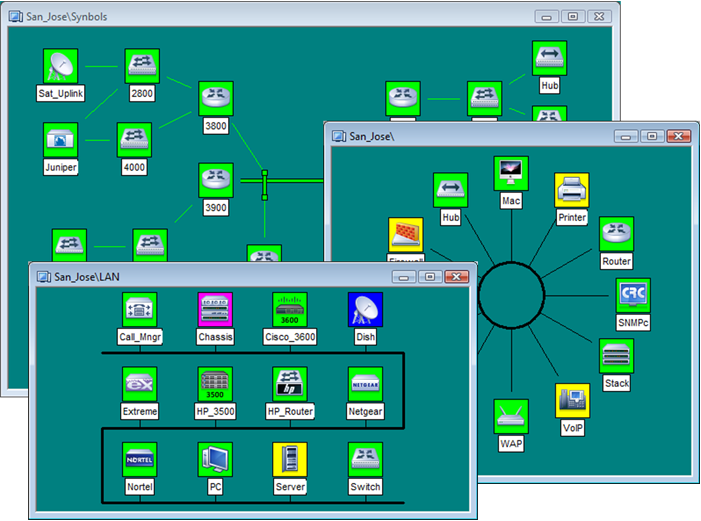Viewport: 701px width, 521px height.
Task: Click the Hub icon in Symbols window
Action: [x=549, y=58]
